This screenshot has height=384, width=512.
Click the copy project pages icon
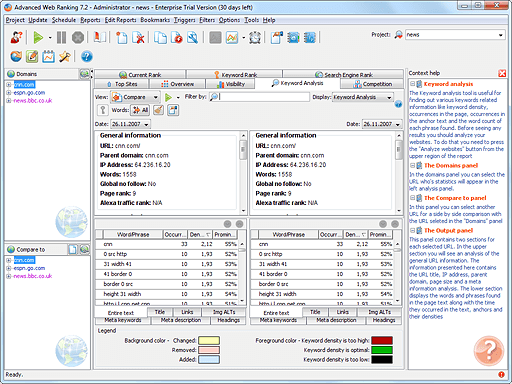click(x=160, y=37)
